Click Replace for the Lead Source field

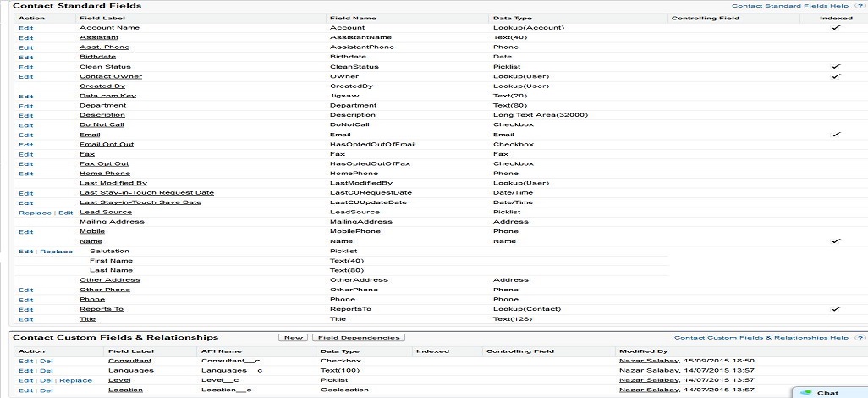[34, 213]
